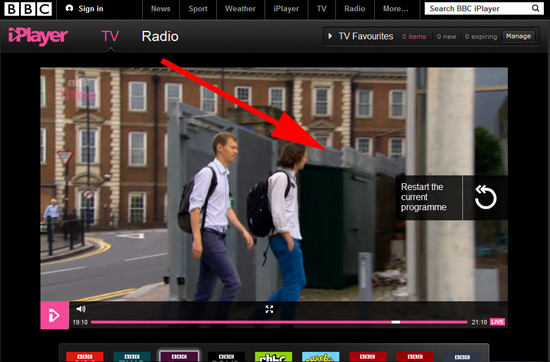Open the News section
Viewport: 550px width, 362px height.
click(160, 9)
